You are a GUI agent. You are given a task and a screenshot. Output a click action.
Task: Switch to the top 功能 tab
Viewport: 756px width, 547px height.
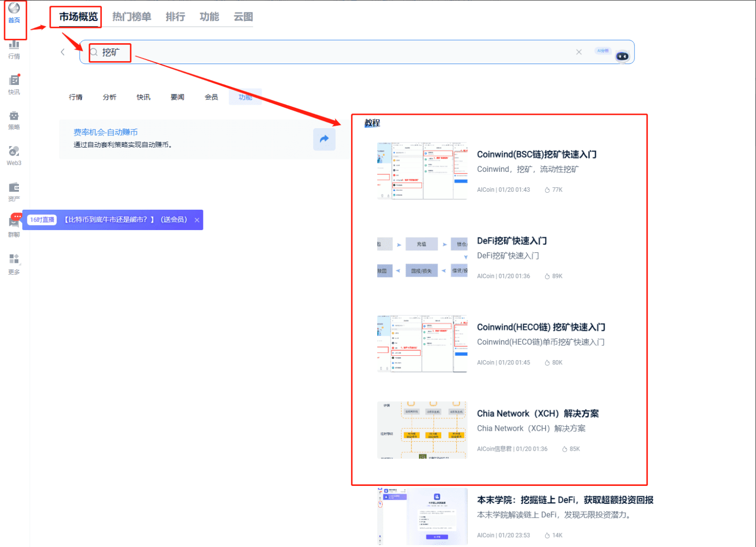(209, 17)
